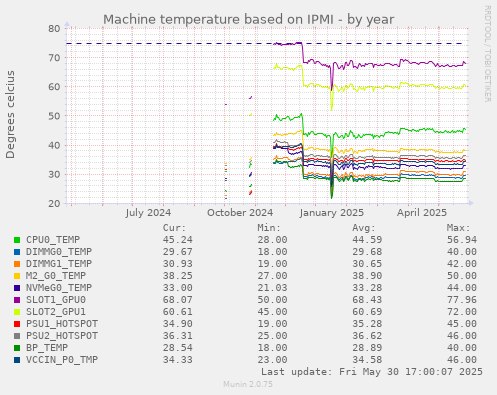Viewport: 497px width, 395px height.
Task: Select the M2_G0_TEMP legend label
Action: point(56,276)
